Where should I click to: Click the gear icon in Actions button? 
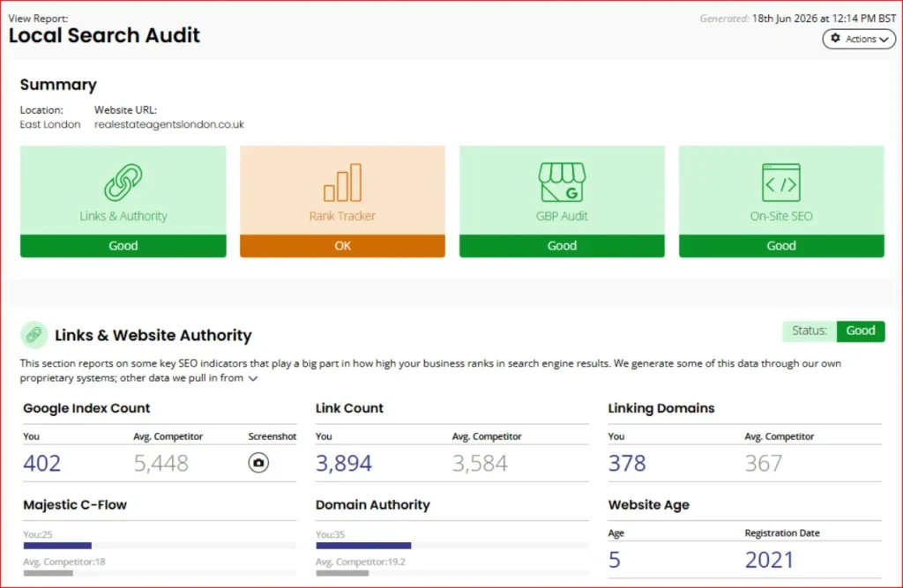coord(836,39)
